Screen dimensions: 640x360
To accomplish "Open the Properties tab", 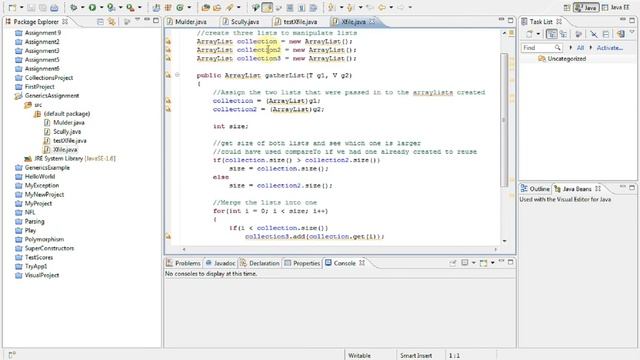I will (302, 263).
